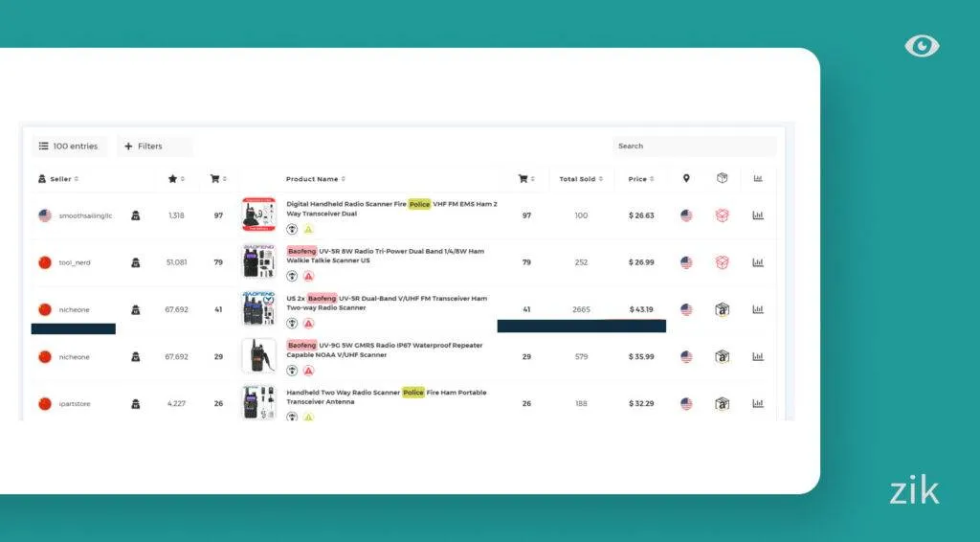Click the circular signal icon under the Baofeng UV-9G title
The image size is (980, 542).
[292, 371]
